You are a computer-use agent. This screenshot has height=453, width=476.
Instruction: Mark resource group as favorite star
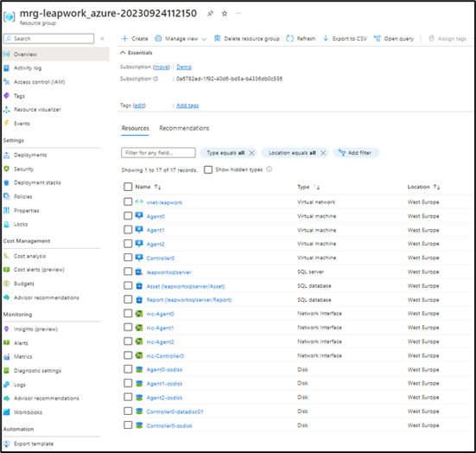point(225,13)
